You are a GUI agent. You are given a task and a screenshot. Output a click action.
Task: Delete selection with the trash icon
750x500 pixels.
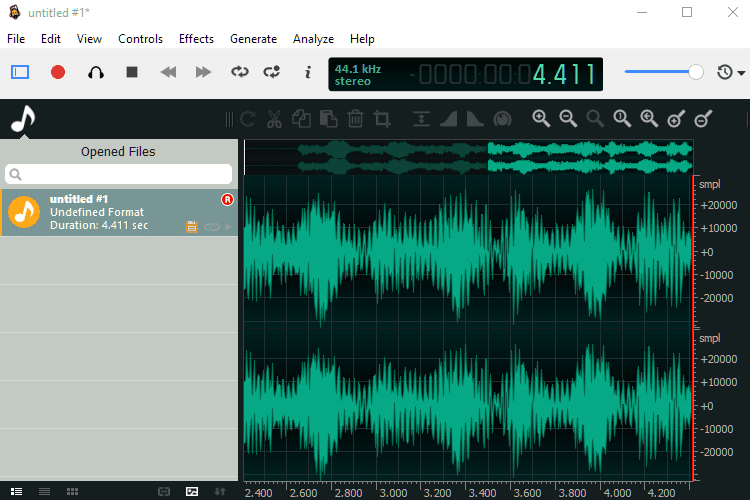[355, 119]
